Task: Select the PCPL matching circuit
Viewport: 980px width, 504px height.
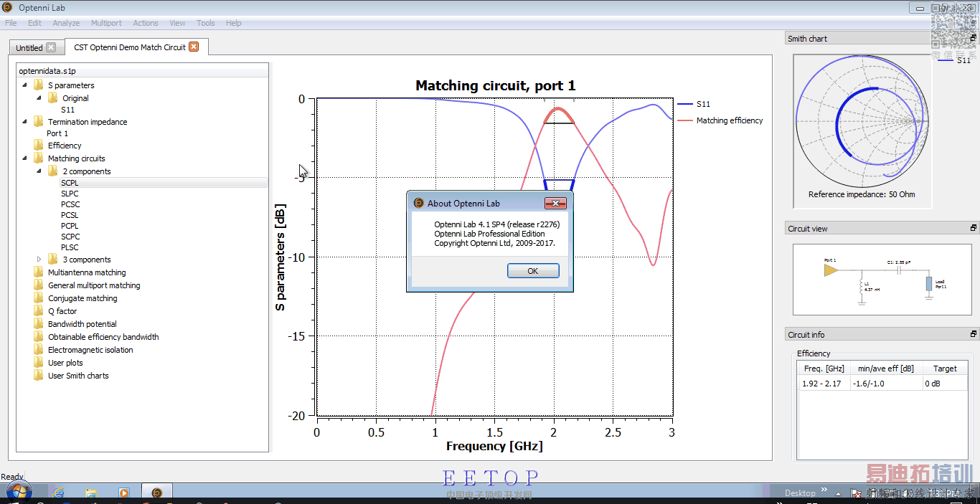Action: 70,226
